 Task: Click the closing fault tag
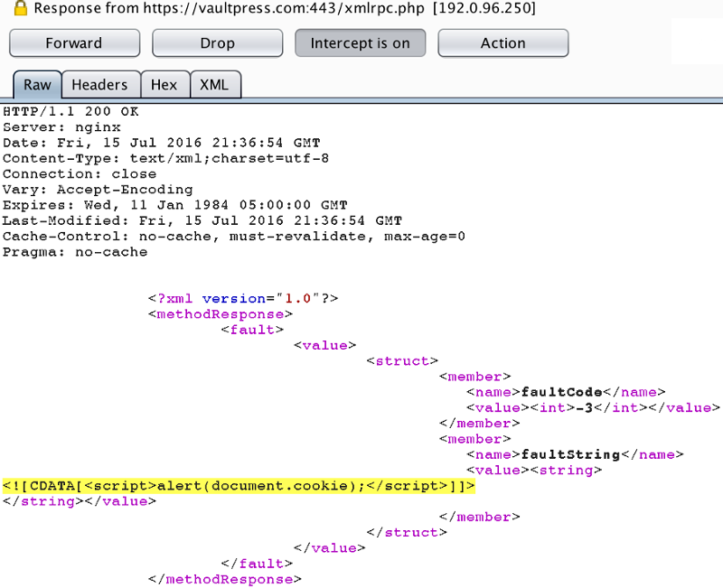pyautogui.click(x=257, y=564)
